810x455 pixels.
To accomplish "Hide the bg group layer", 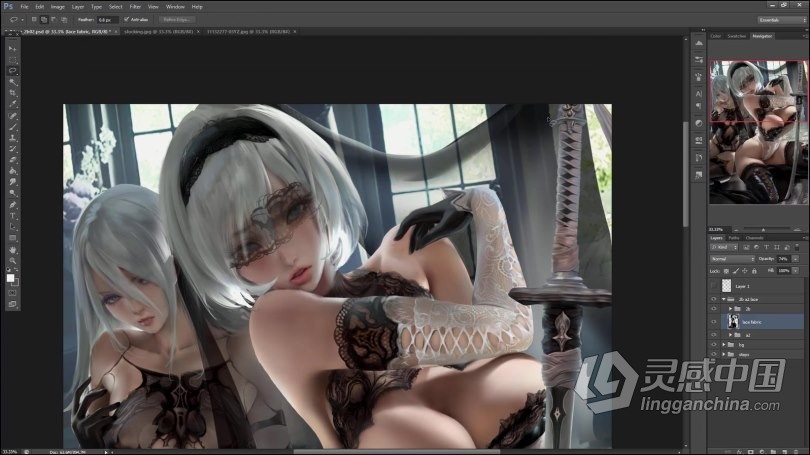I will (x=714, y=344).
